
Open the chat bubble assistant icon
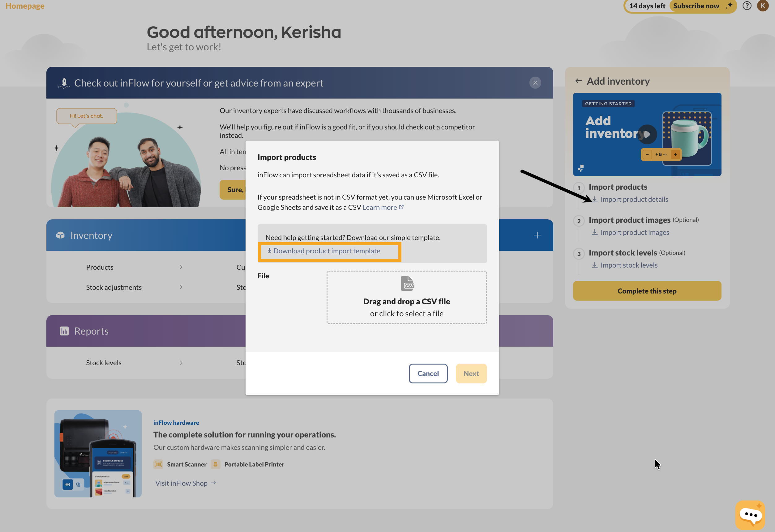[750, 515]
